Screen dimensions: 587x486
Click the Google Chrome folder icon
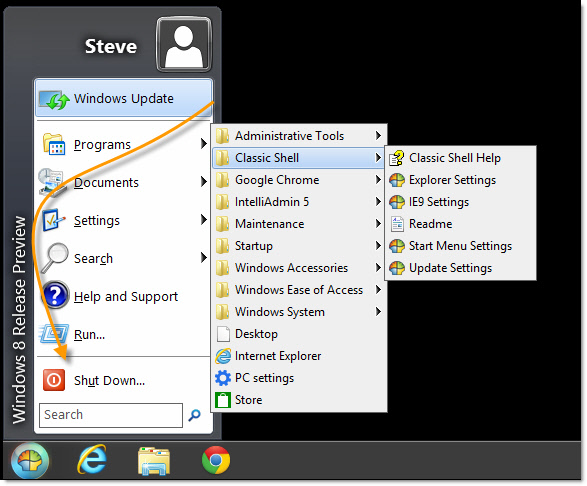(x=223, y=180)
